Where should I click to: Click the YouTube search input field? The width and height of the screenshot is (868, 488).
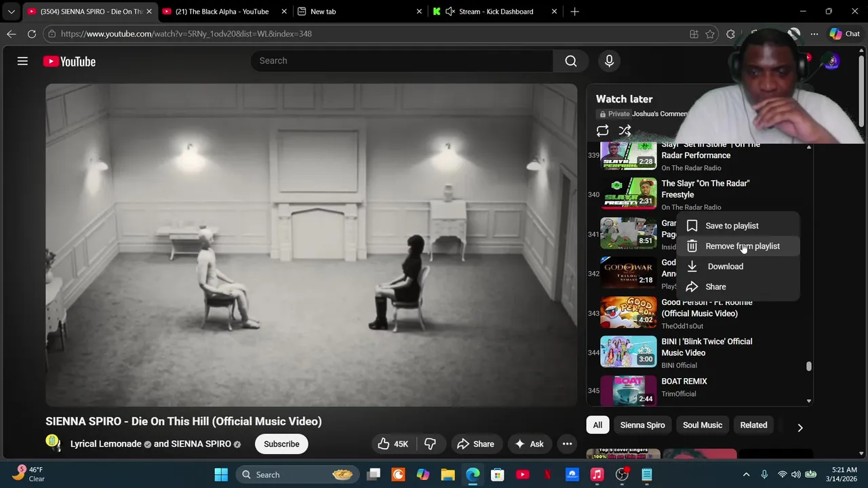pos(401,61)
